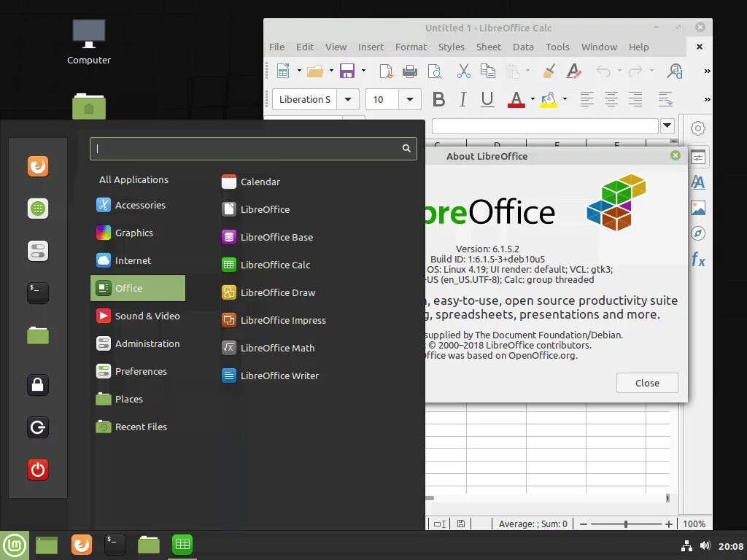Open the Functions deck in sidebar
This screenshot has width=747, height=560.
coord(698,260)
